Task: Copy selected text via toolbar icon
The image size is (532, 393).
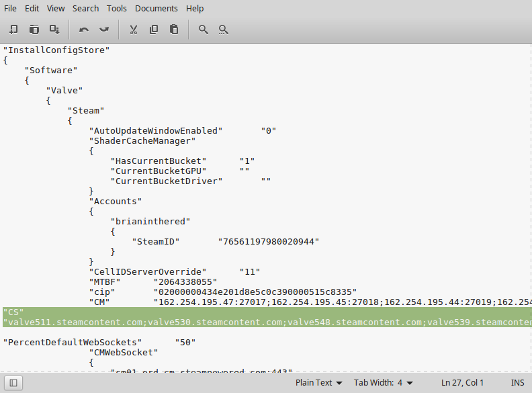Action: click(154, 30)
